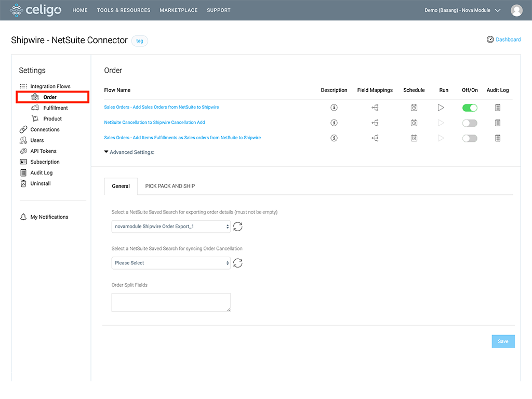
Task: Click the user profile avatar
Action: (x=516, y=10)
